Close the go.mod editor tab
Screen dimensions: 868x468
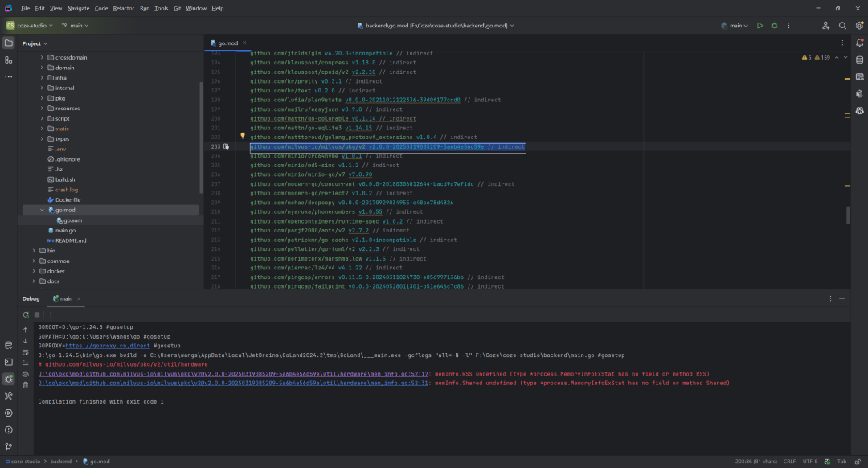click(x=244, y=43)
